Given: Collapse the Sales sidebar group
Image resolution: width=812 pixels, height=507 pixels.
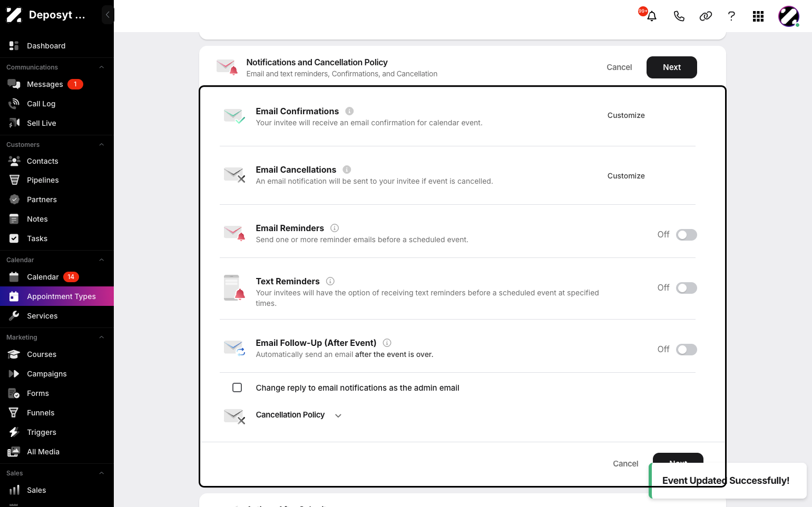Looking at the screenshot, I should [x=102, y=473].
